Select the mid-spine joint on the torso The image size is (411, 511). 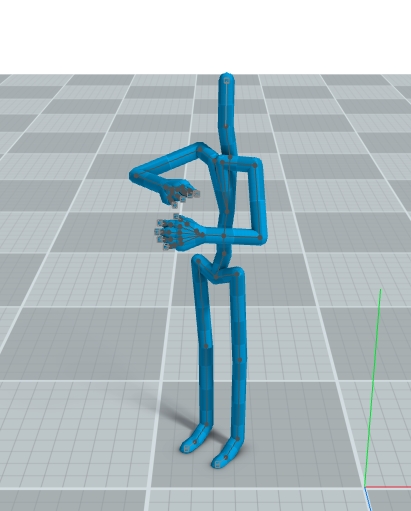227,211
